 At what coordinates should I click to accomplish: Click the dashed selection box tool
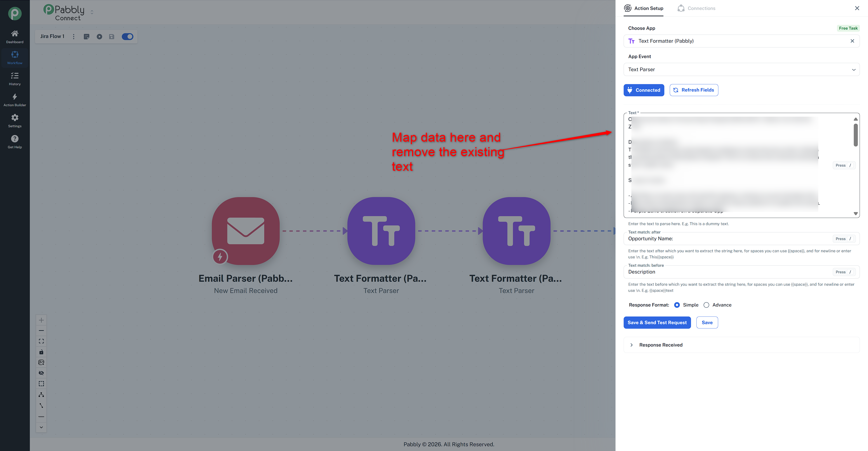pyautogui.click(x=41, y=384)
